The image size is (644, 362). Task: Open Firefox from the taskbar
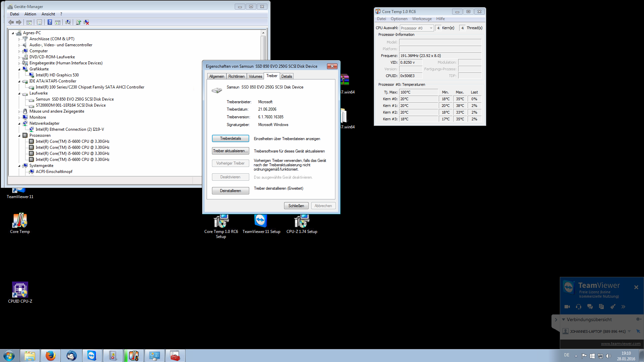tap(51, 356)
